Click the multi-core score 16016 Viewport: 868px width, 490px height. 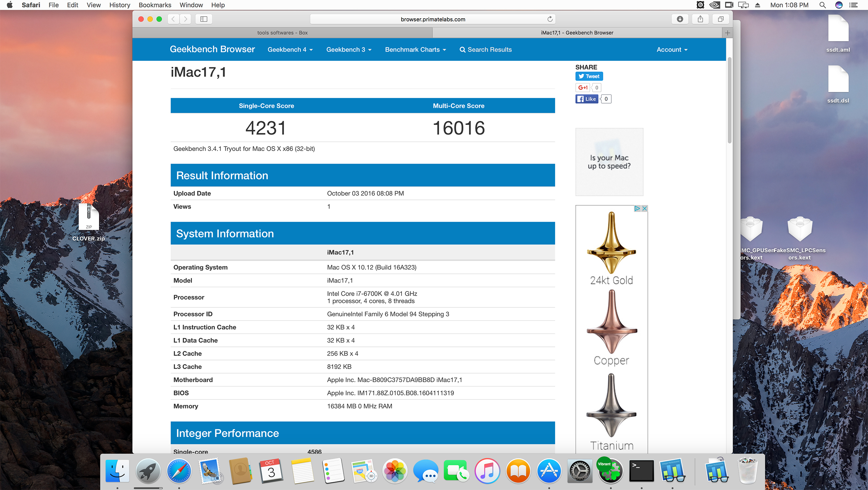click(458, 128)
